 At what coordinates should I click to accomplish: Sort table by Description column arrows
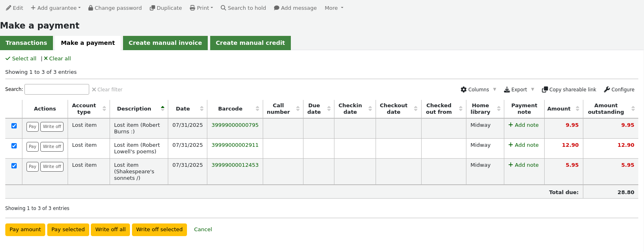163,108
